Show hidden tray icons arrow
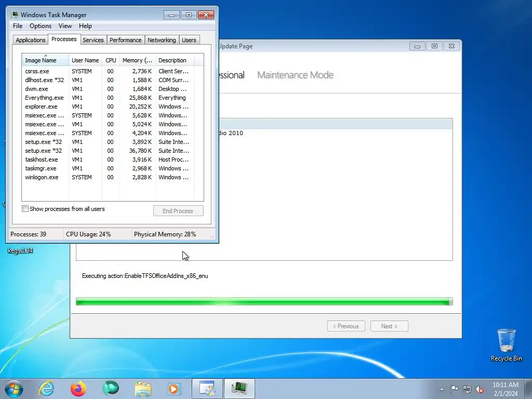 [x=442, y=389]
